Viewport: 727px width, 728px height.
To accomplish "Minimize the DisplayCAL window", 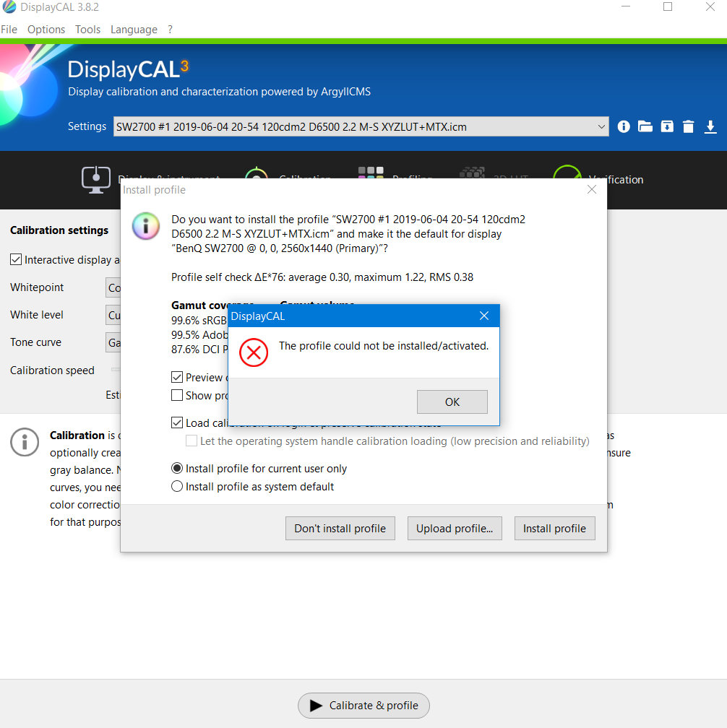I will click(x=626, y=6).
